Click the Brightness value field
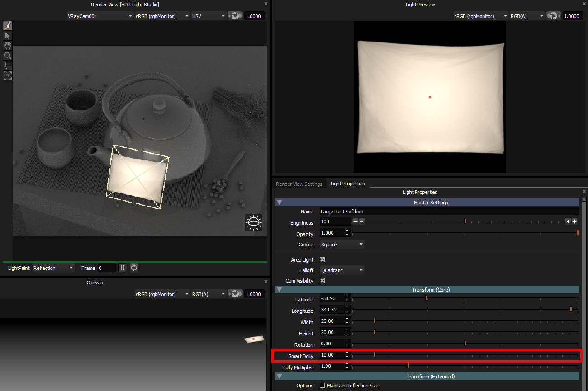This screenshot has height=391, width=588. (335, 221)
